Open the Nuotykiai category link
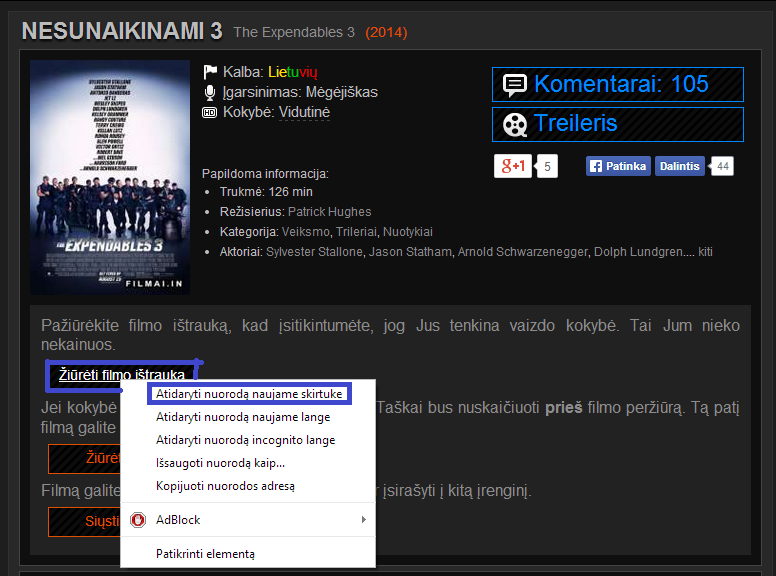The image size is (776, 576). pyautogui.click(x=408, y=232)
